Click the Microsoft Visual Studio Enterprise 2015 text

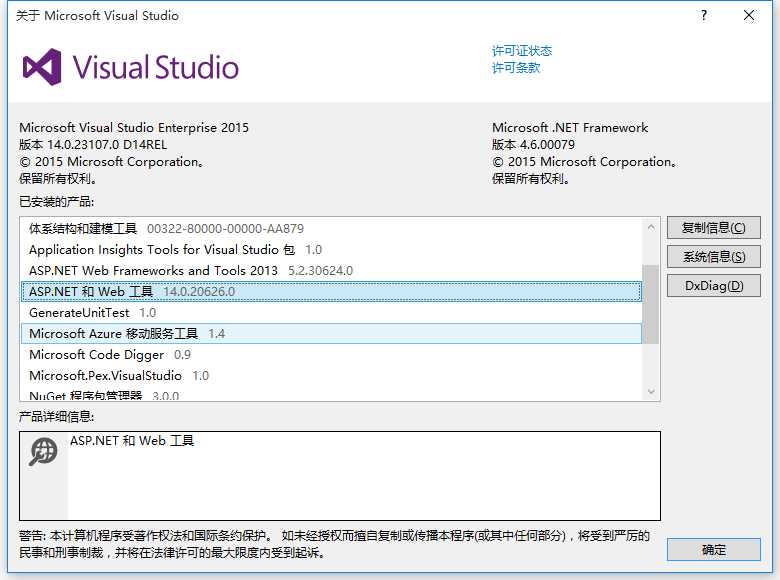[x=134, y=128]
